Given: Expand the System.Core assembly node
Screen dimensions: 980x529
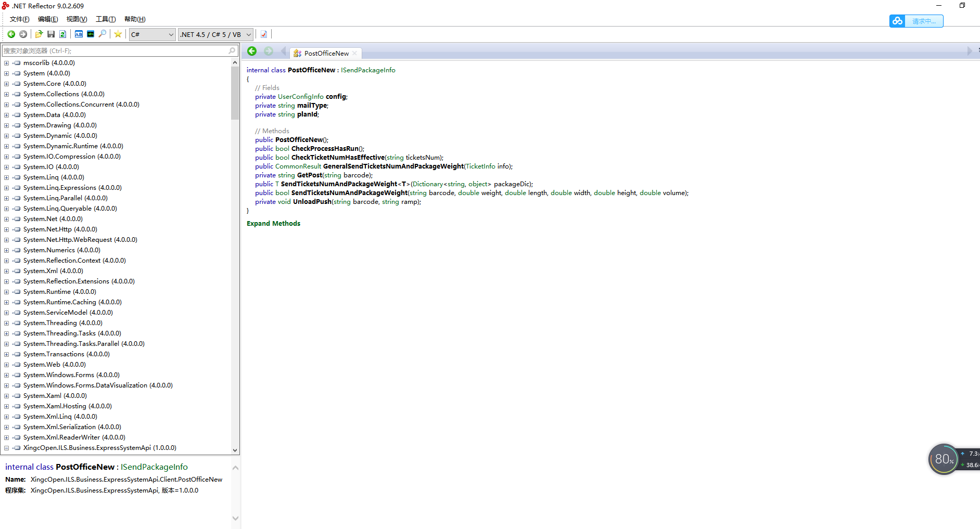Looking at the screenshot, I should pos(6,84).
